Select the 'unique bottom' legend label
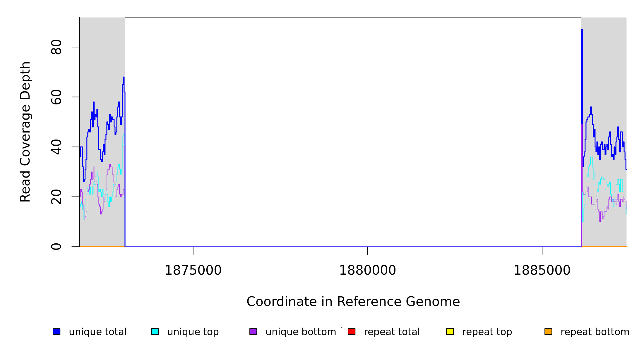 (x=301, y=332)
